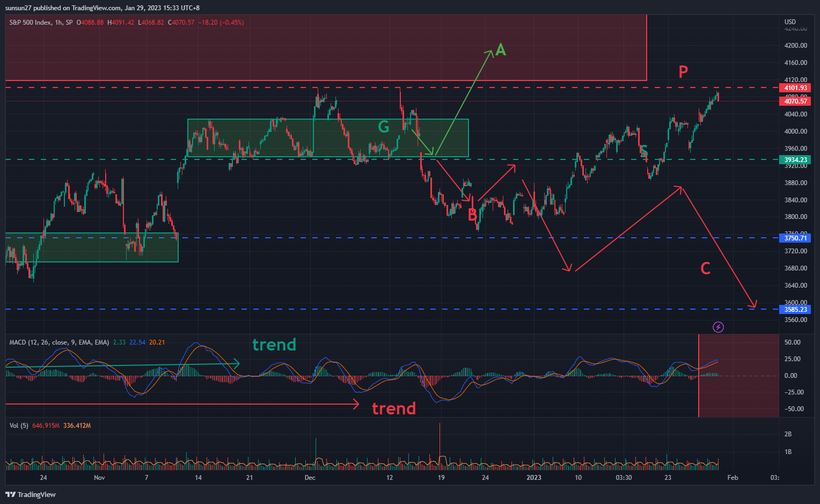Click the Feb date on time axis
820x504 pixels.
tap(733, 477)
